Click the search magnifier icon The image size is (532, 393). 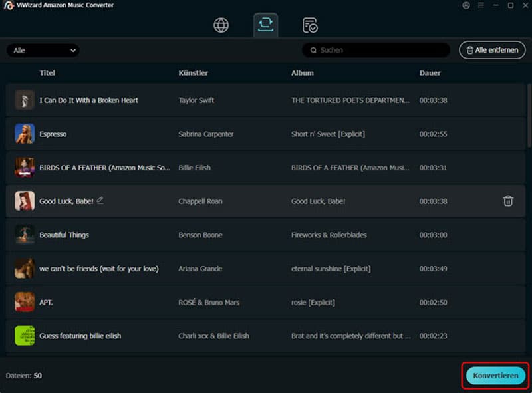[313, 50]
